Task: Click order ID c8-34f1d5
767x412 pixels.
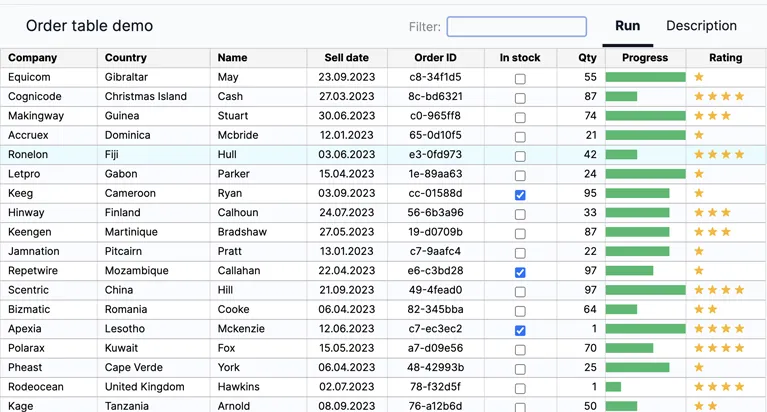Action: click(x=435, y=77)
